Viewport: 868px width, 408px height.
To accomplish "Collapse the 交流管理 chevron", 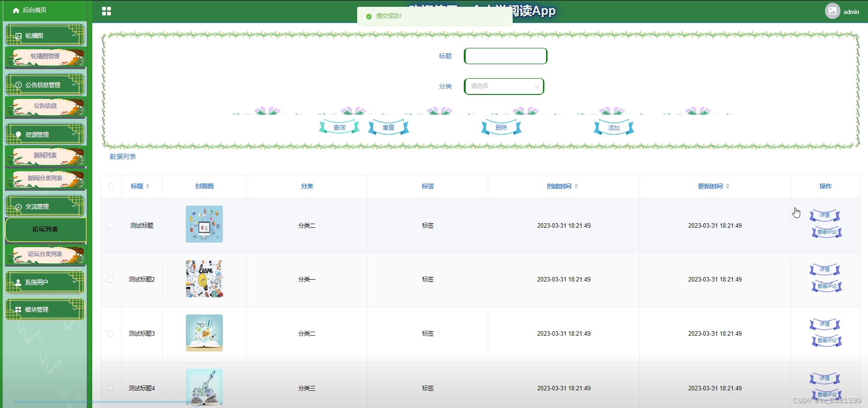I will coord(74,206).
